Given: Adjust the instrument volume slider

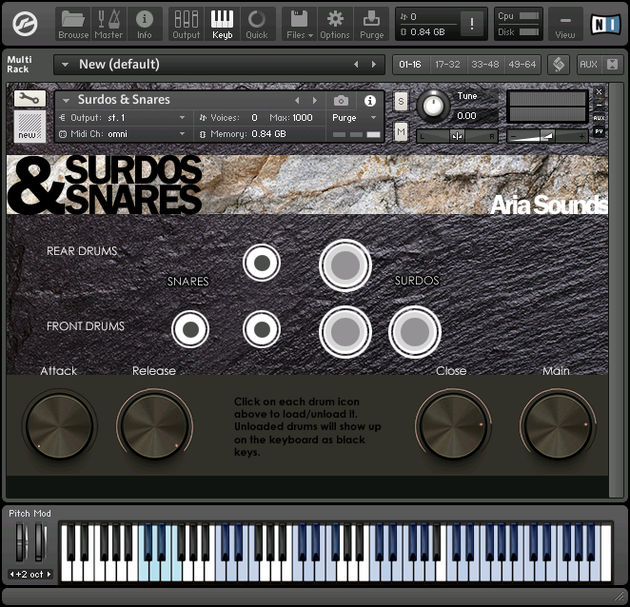Looking at the screenshot, I should [x=547, y=137].
